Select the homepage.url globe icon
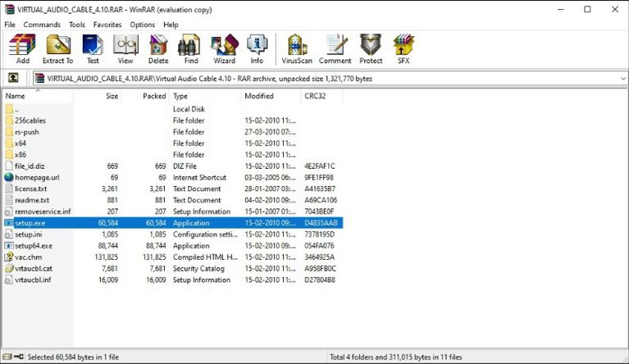Viewport: 629px width, 364px height. (x=9, y=177)
